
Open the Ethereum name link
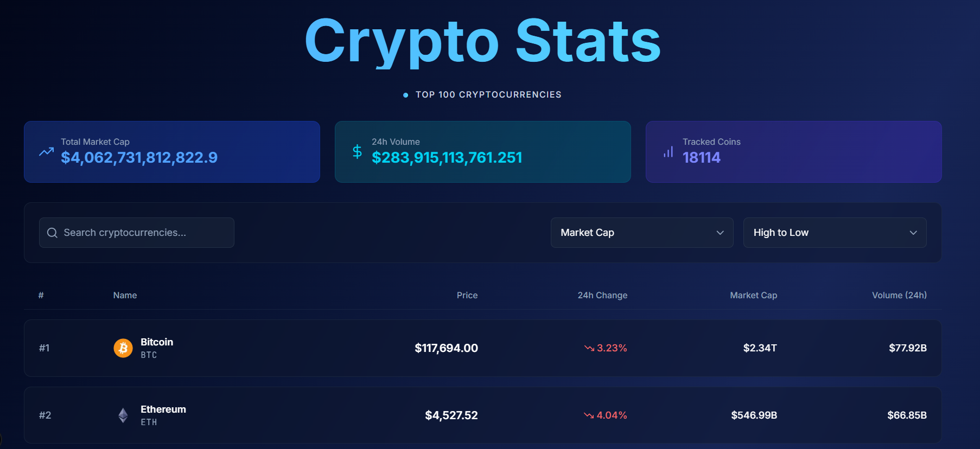[x=163, y=409]
